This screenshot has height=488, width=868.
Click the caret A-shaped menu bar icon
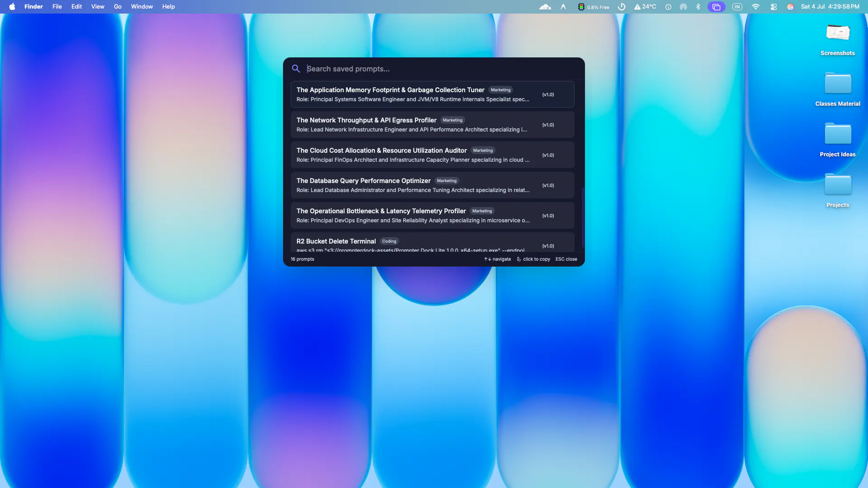pyautogui.click(x=563, y=7)
